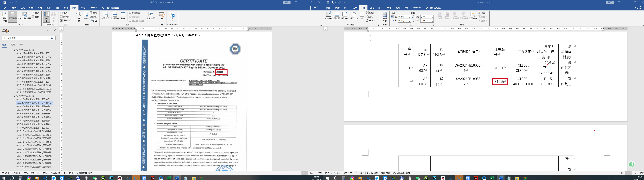
Task: Open the 页边距 margins dropdown
Action: (337, 17)
